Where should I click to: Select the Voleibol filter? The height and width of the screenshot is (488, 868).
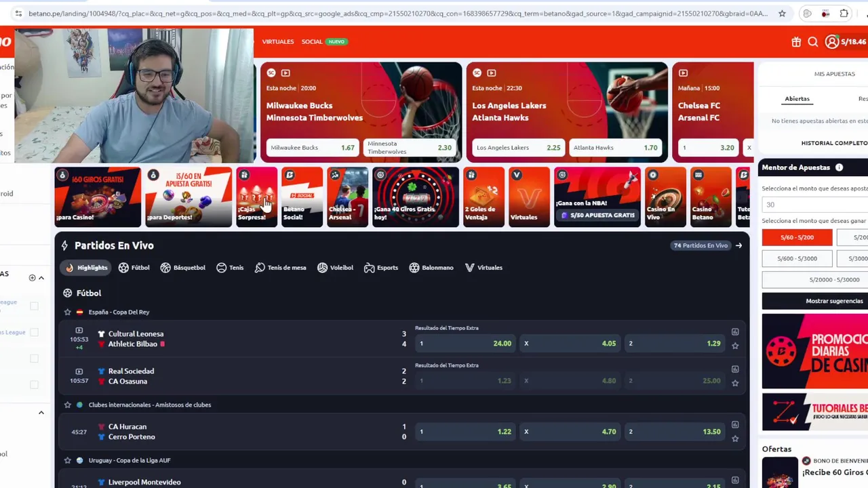pyautogui.click(x=335, y=268)
